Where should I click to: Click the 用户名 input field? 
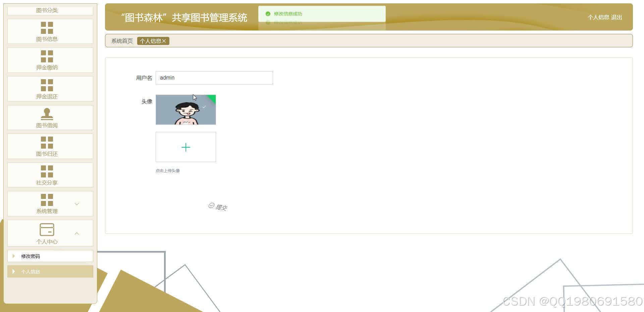pos(214,77)
